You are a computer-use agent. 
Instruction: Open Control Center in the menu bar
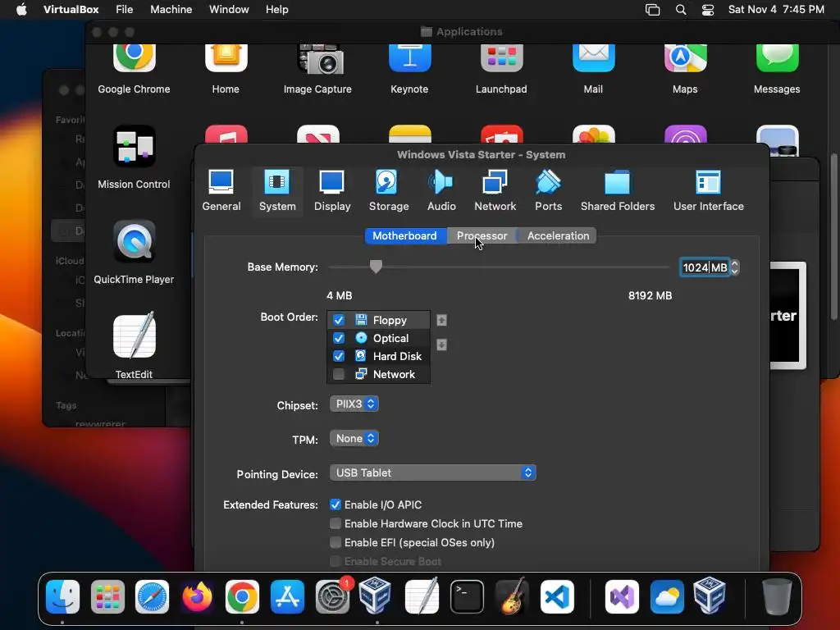pyautogui.click(x=708, y=10)
